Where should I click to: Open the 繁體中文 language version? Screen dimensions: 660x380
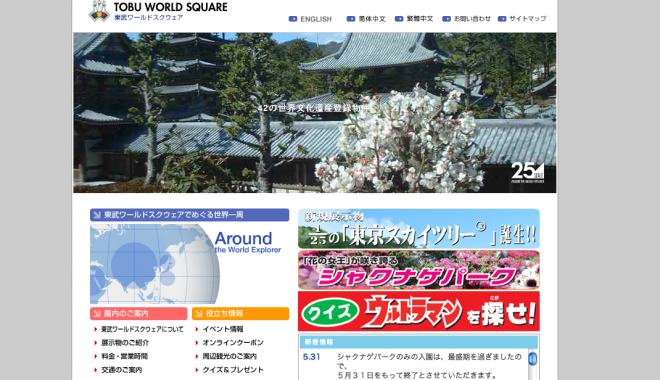click(x=420, y=19)
